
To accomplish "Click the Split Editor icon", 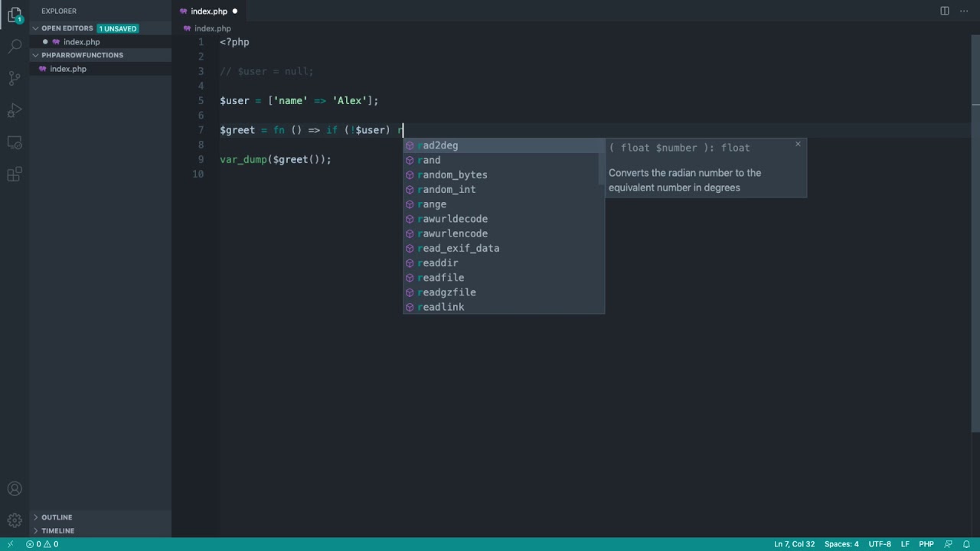I will click(945, 11).
